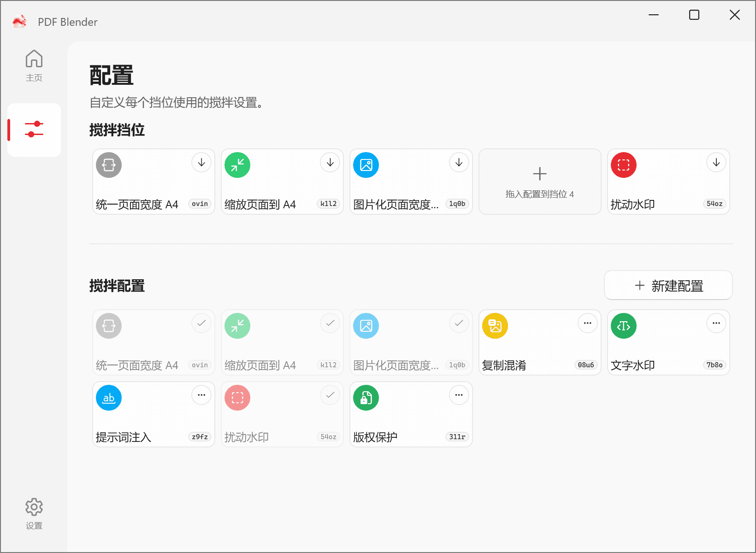Click the 08u6 code on 复制混淆
756x553 pixels.
[586, 365]
